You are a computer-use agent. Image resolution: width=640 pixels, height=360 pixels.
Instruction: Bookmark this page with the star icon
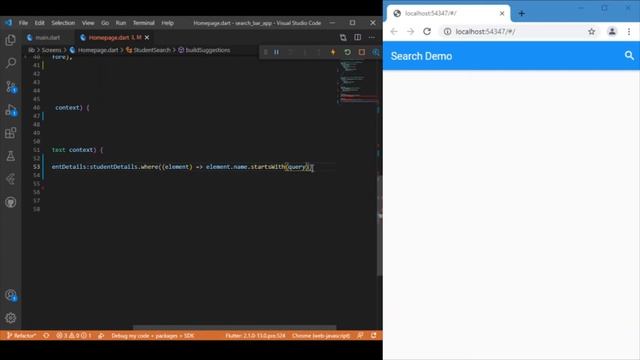pos(591,31)
